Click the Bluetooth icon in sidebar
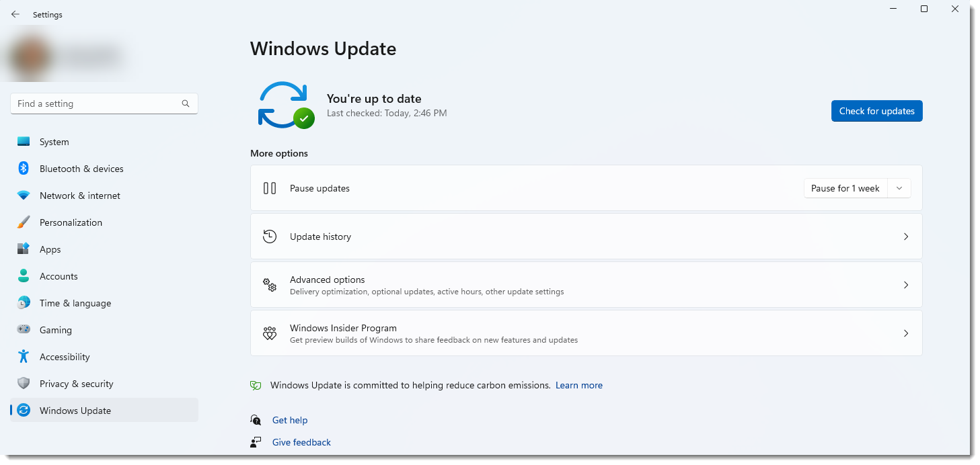 click(x=24, y=169)
